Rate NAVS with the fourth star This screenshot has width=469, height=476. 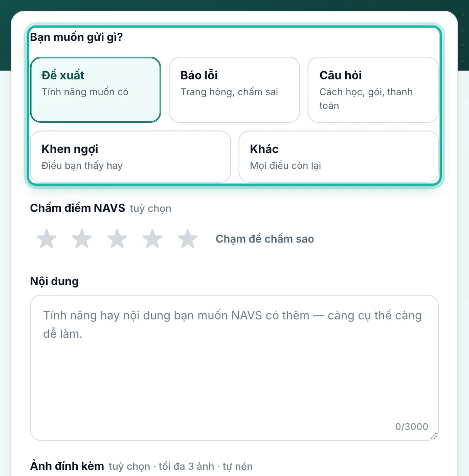point(152,239)
